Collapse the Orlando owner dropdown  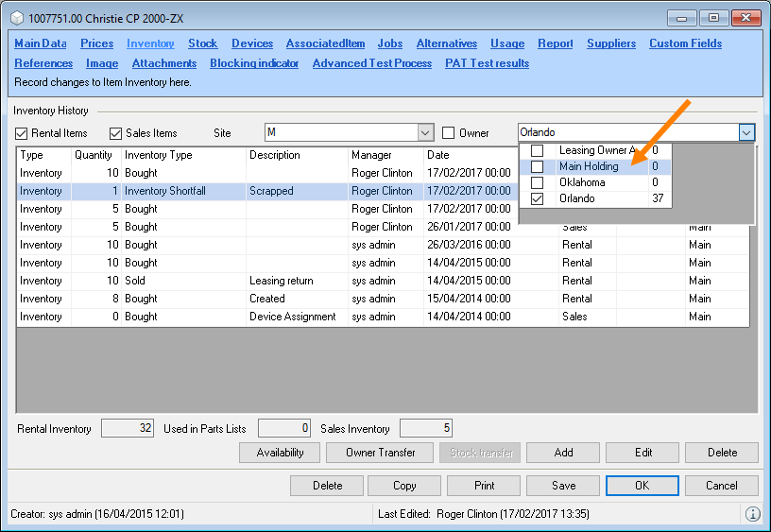click(746, 133)
